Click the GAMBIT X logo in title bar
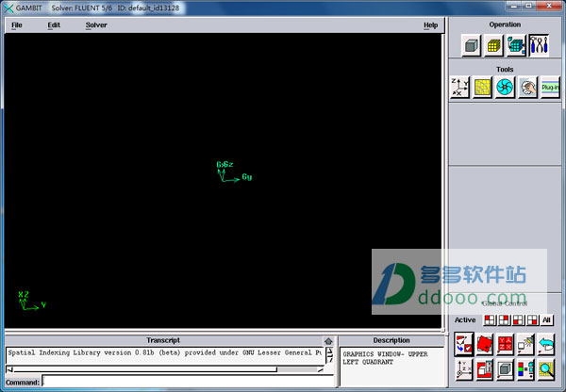Viewport: 566px width, 392px height. [8, 8]
